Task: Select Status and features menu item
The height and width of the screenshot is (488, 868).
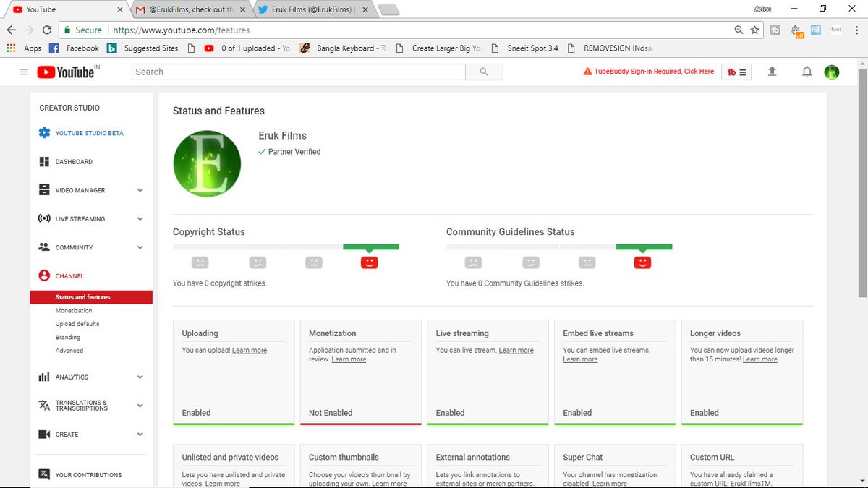Action: [x=91, y=297]
